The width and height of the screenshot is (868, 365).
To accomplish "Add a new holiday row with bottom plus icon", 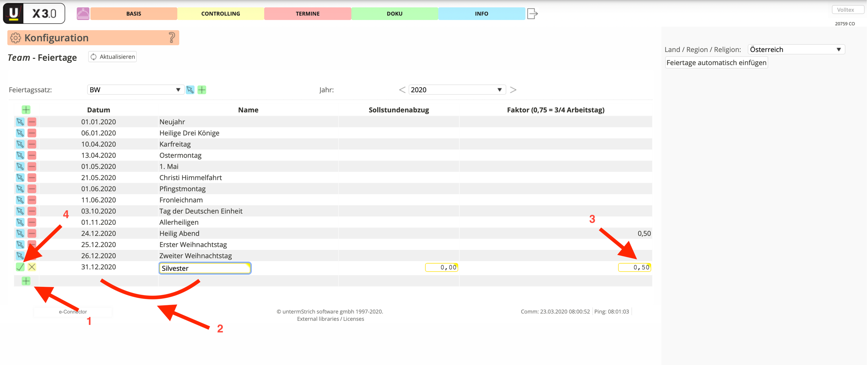I will click(26, 281).
